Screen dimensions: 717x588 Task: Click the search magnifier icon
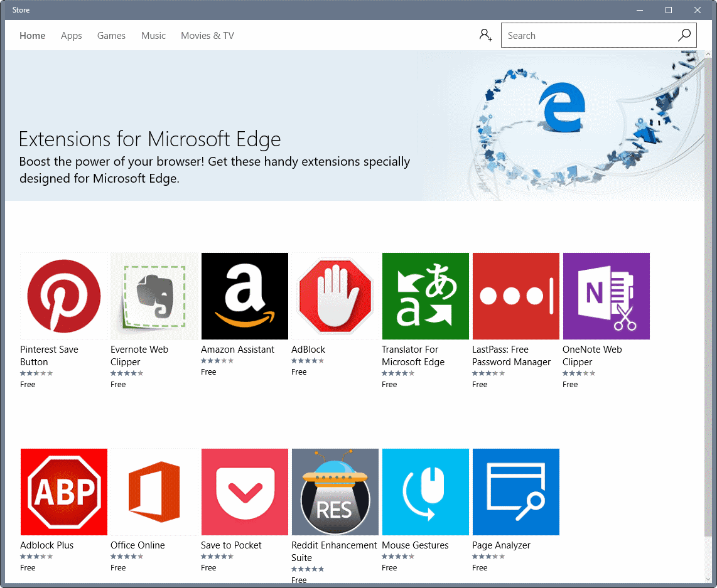pos(684,35)
